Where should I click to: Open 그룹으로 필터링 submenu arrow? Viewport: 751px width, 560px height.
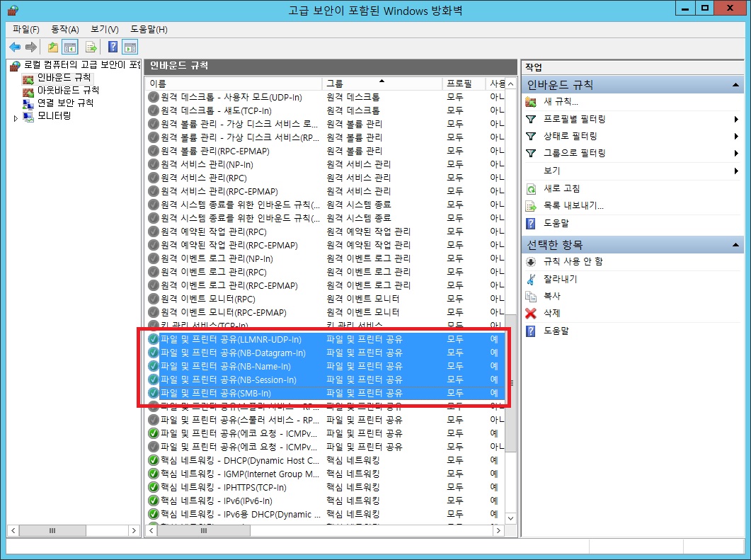(736, 154)
